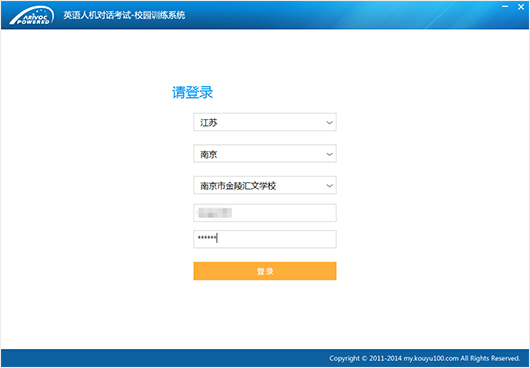Click the Arivoc Powered logo

pos(31,16)
